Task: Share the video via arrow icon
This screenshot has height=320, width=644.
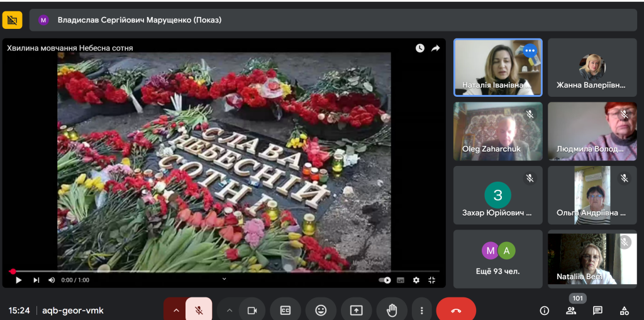Action: click(x=435, y=48)
